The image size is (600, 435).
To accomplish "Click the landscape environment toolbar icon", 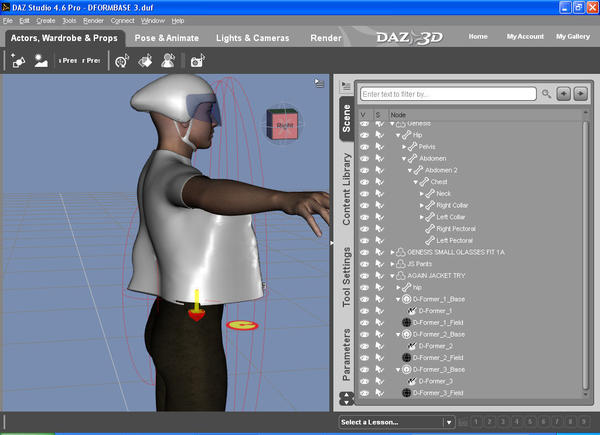I will coord(41,60).
